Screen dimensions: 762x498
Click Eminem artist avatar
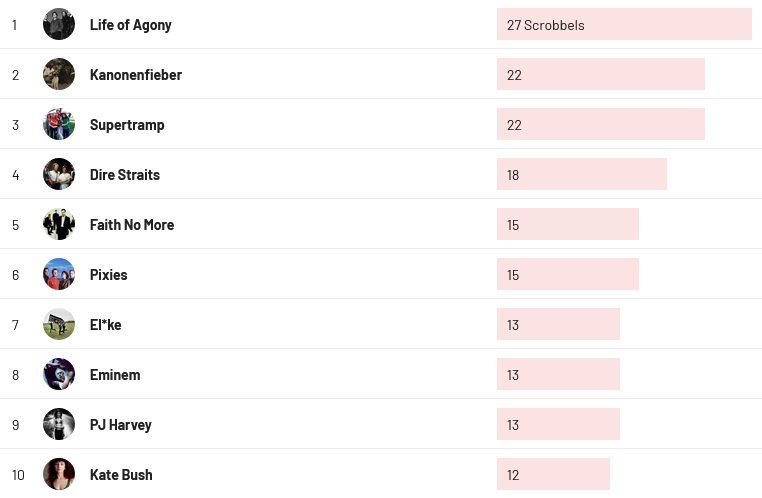click(x=59, y=374)
